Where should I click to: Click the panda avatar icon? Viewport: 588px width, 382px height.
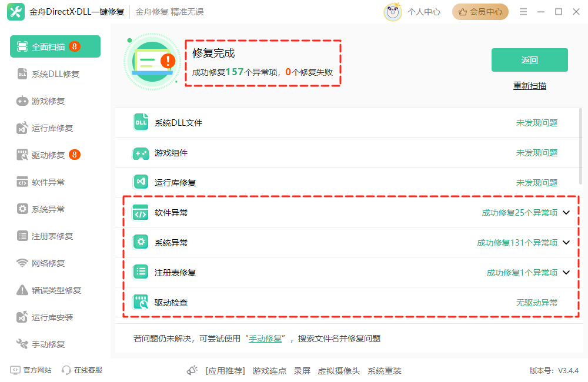[393, 12]
